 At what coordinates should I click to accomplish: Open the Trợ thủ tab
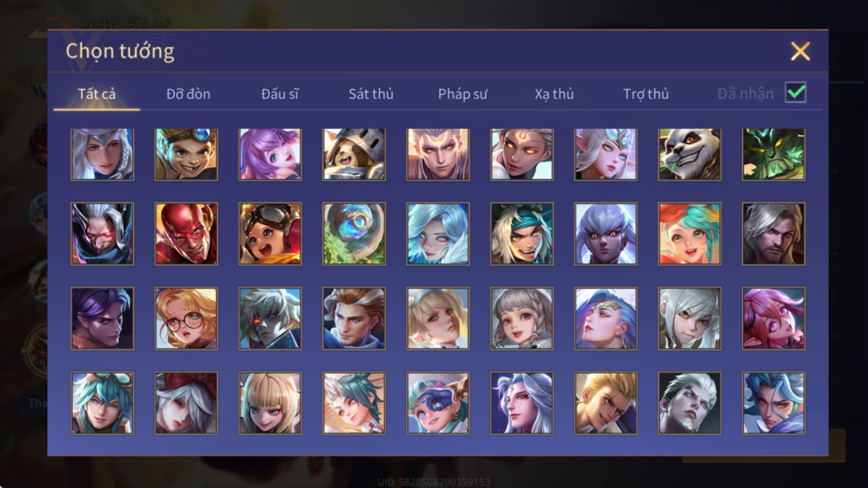[x=646, y=94]
